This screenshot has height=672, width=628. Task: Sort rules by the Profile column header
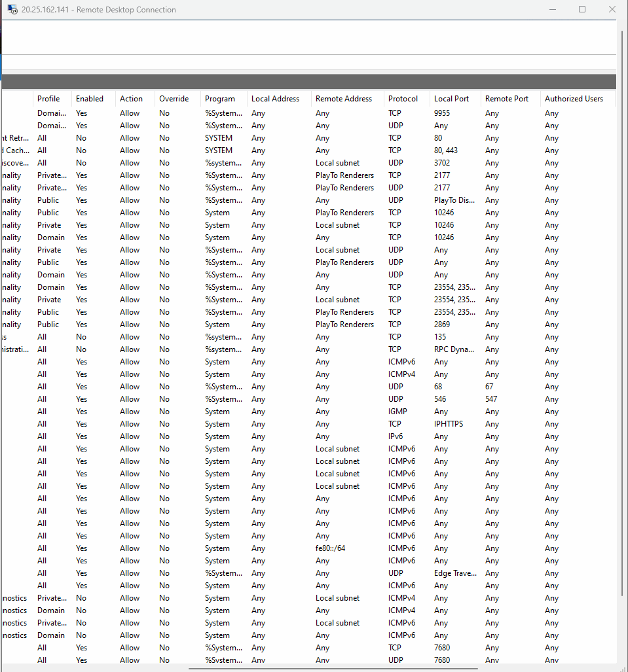[48, 99]
